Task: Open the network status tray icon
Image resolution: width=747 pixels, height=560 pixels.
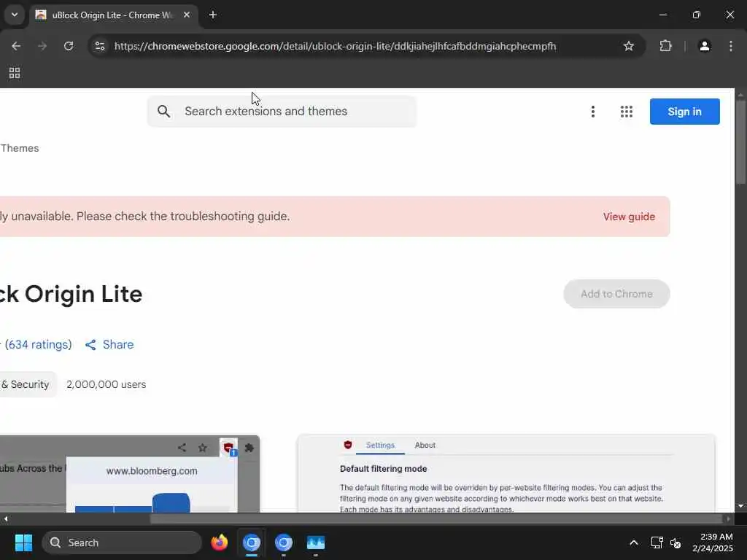Action: tap(657, 542)
